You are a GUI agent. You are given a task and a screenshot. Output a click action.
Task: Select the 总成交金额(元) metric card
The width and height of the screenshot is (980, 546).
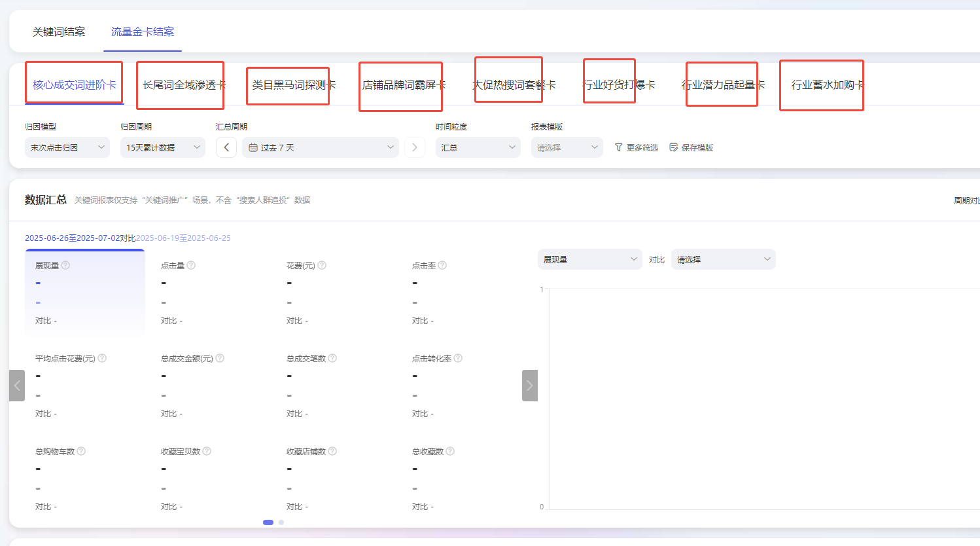209,386
